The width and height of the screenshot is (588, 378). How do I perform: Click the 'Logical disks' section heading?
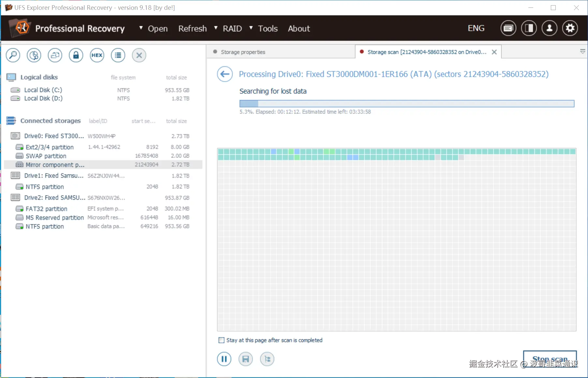[39, 77]
